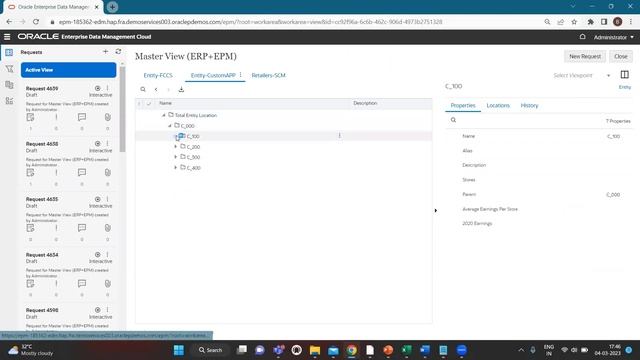Open Request 4639 comments icon
Screen dimensions: 640x360
[x=82, y=118]
